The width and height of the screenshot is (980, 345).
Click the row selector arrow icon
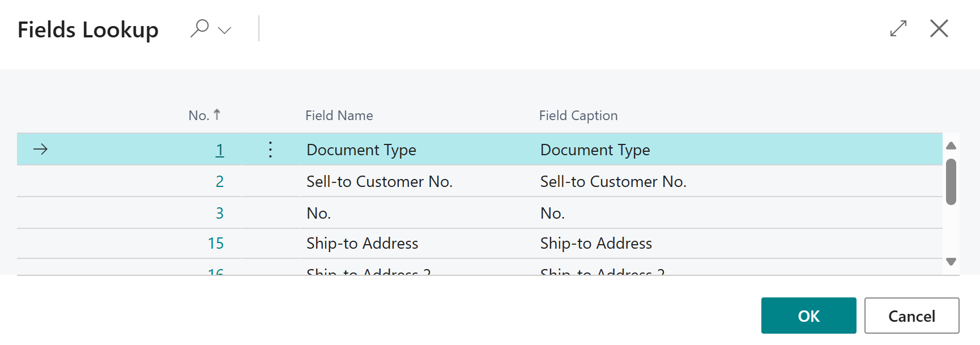tap(40, 150)
